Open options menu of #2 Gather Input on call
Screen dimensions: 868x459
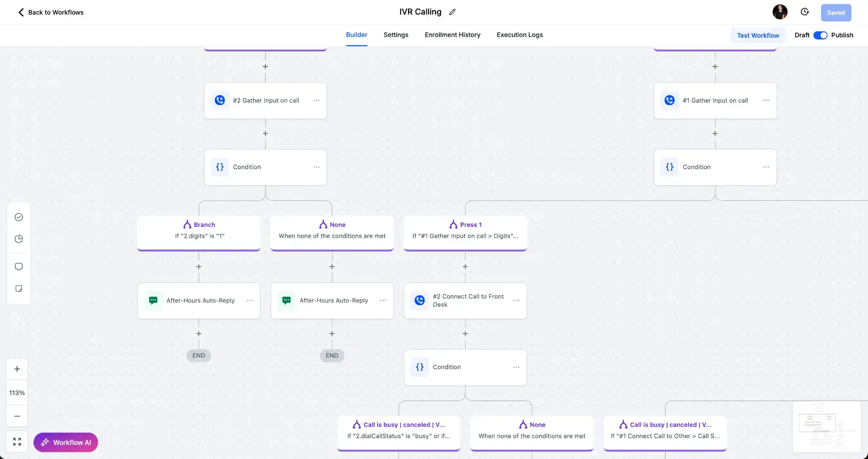316,101
